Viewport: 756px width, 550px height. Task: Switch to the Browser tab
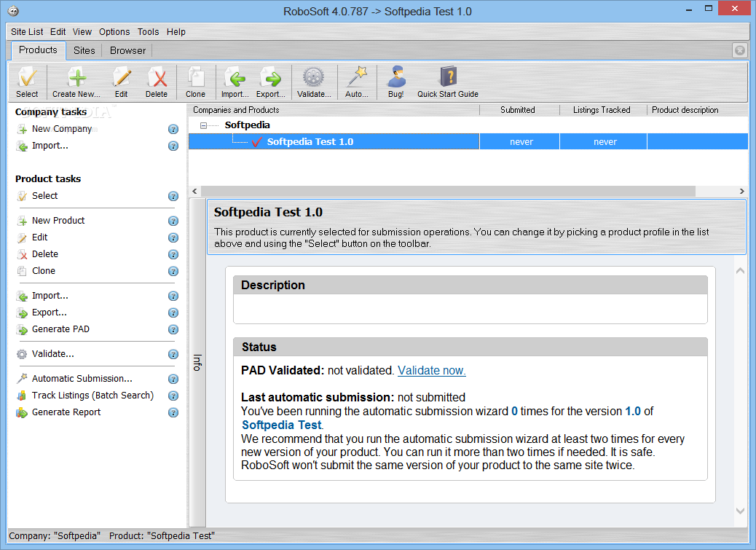[x=127, y=50]
